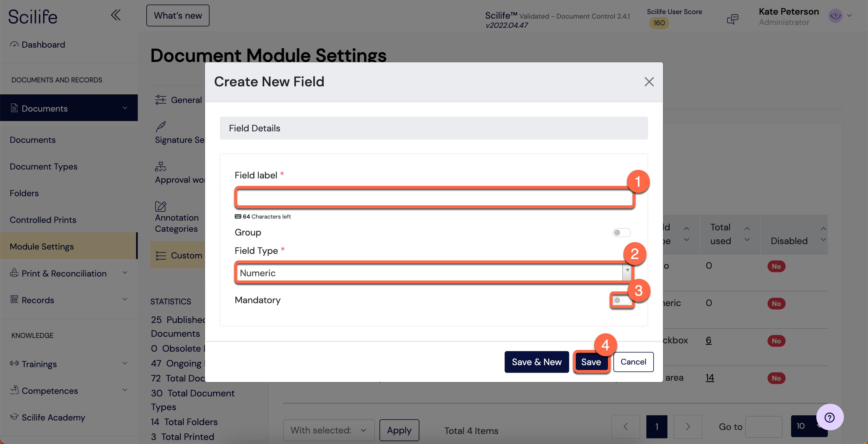Open Document Types from the sidebar
Image resolution: width=868 pixels, height=444 pixels.
[x=43, y=166]
